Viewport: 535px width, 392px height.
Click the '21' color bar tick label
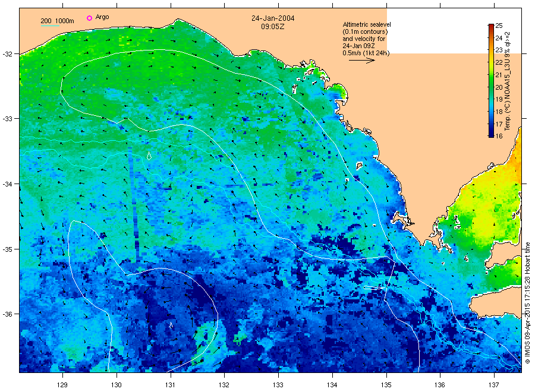[499, 75]
